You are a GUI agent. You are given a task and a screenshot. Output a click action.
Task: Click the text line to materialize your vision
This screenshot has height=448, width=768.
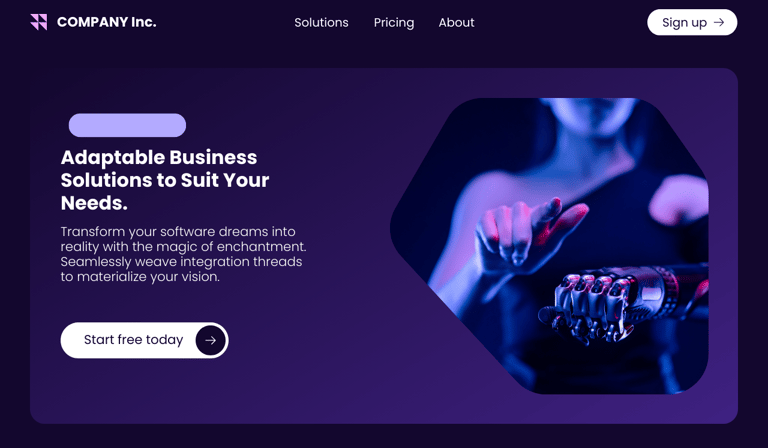coord(140,277)
